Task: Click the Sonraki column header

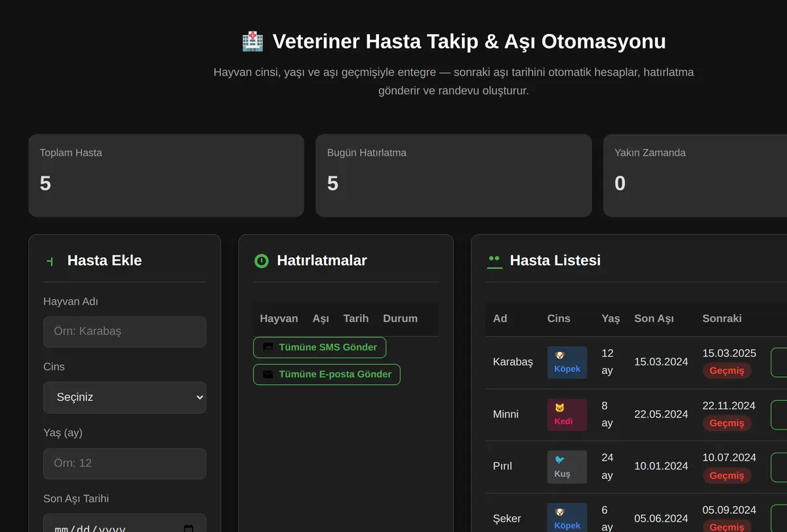Action: coord(722,319)
